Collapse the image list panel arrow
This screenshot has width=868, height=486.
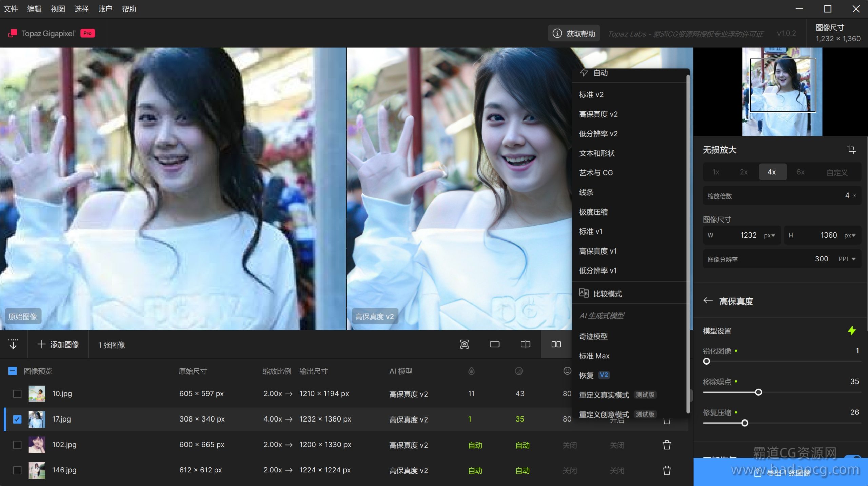13,344
